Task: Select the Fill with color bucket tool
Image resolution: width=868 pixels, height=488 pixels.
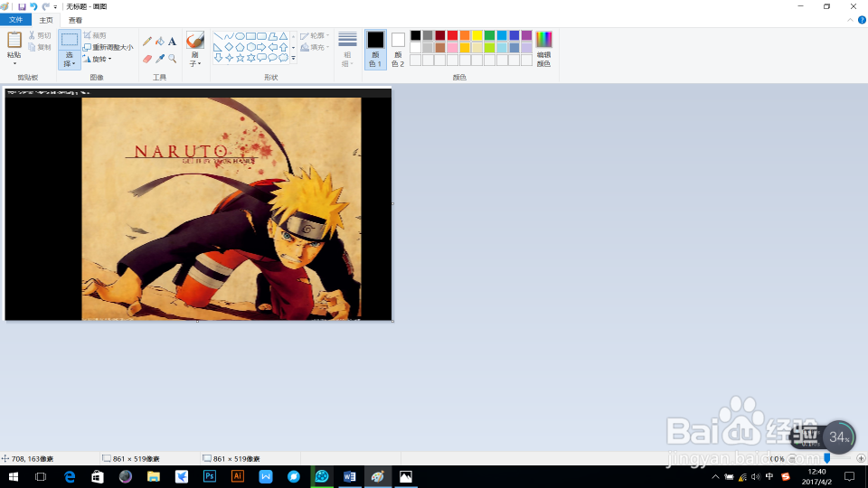Action: click(160, 42)
